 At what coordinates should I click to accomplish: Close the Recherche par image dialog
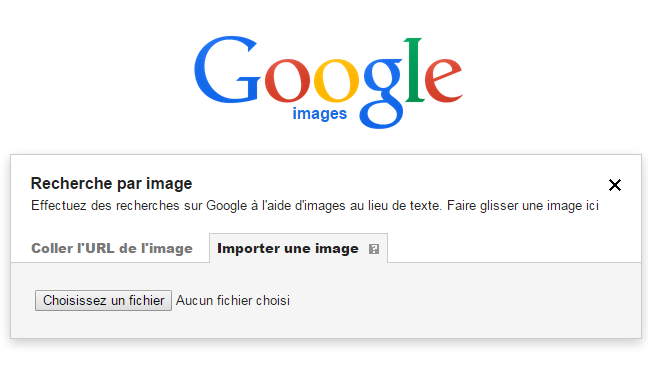[x=615, y=185]
